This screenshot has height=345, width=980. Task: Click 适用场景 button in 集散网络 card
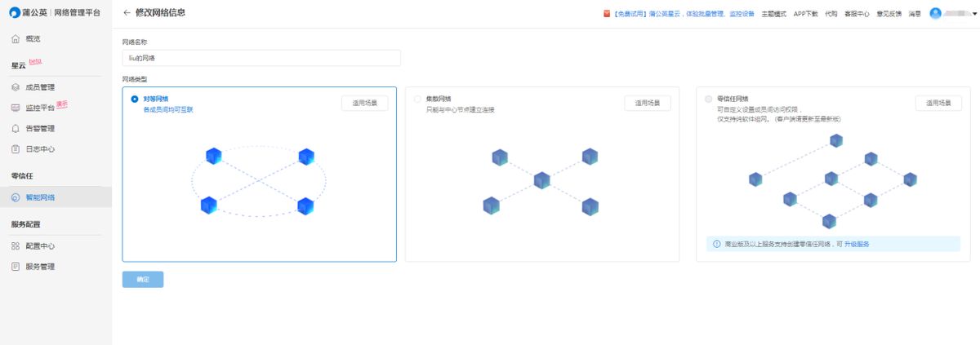point(648,104)
